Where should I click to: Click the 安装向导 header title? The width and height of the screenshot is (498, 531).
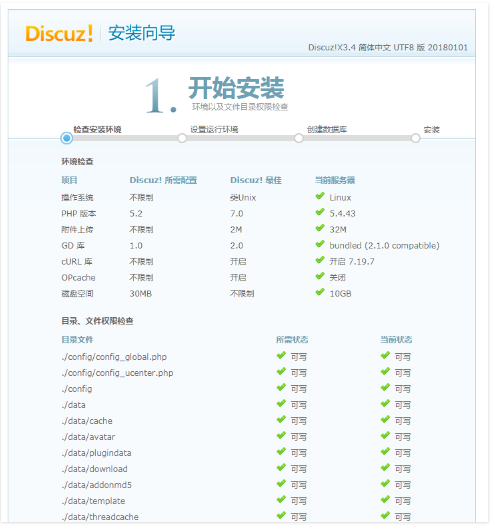coord(142,33)
